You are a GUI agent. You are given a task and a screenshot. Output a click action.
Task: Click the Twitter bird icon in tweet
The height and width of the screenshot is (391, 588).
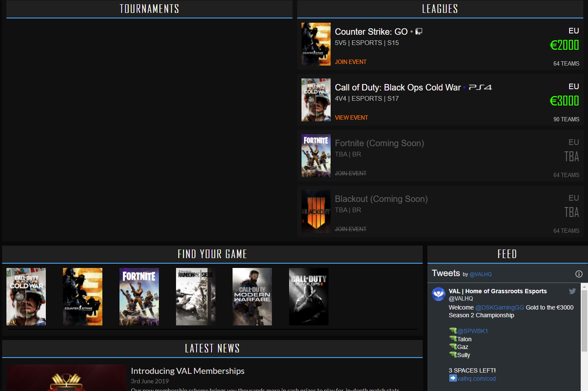572,291
